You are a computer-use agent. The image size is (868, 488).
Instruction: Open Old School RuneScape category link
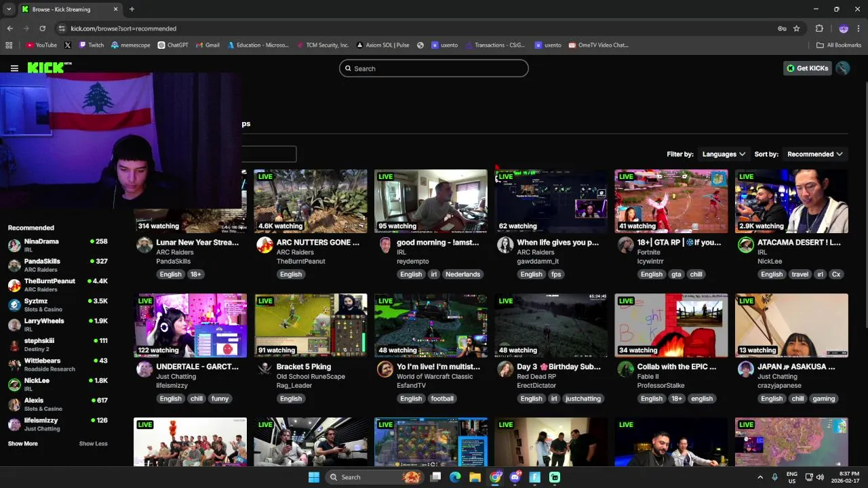click(311, 377)
